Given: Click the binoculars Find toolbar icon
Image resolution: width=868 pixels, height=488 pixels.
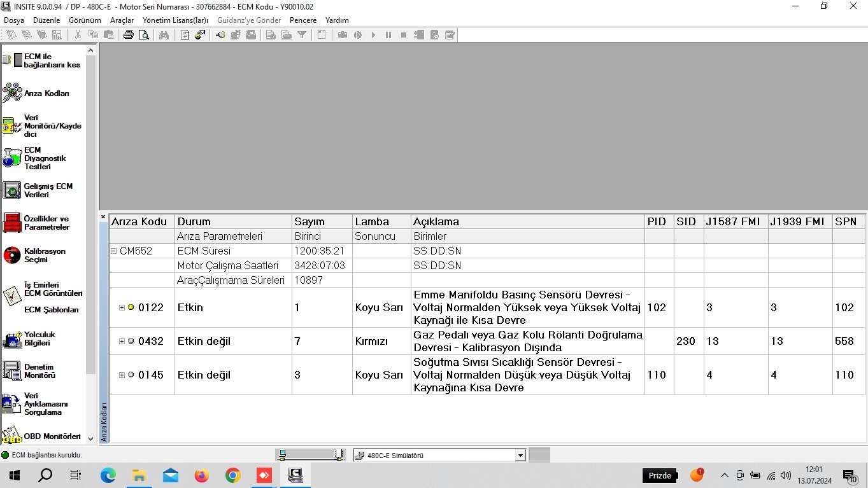Looking at the screenshot, I should pos(164,35).
